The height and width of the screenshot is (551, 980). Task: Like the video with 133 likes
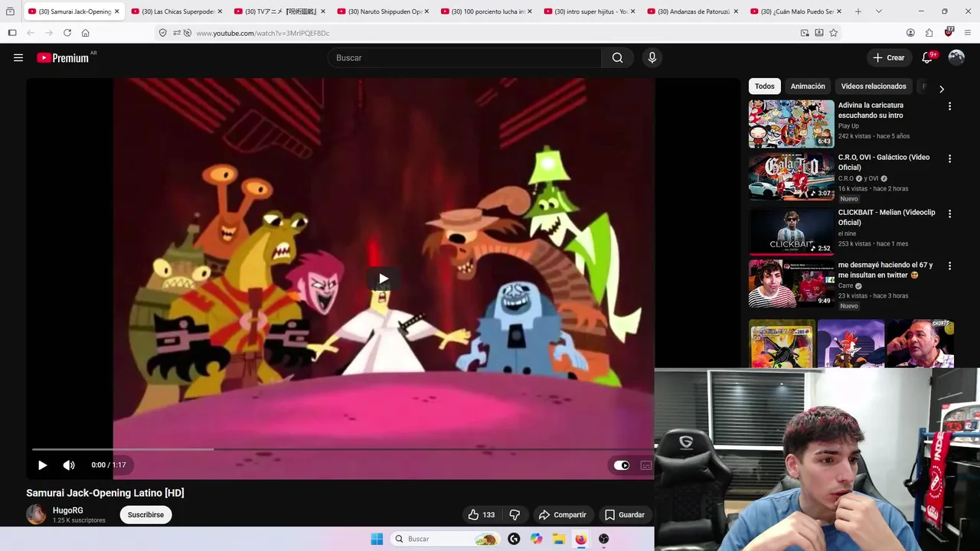[481, 515]
